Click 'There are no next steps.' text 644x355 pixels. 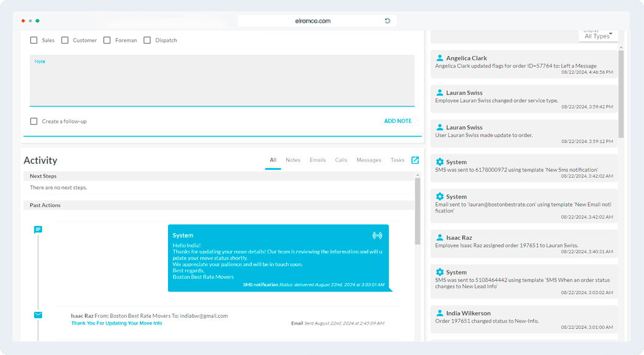coord(58,188)
